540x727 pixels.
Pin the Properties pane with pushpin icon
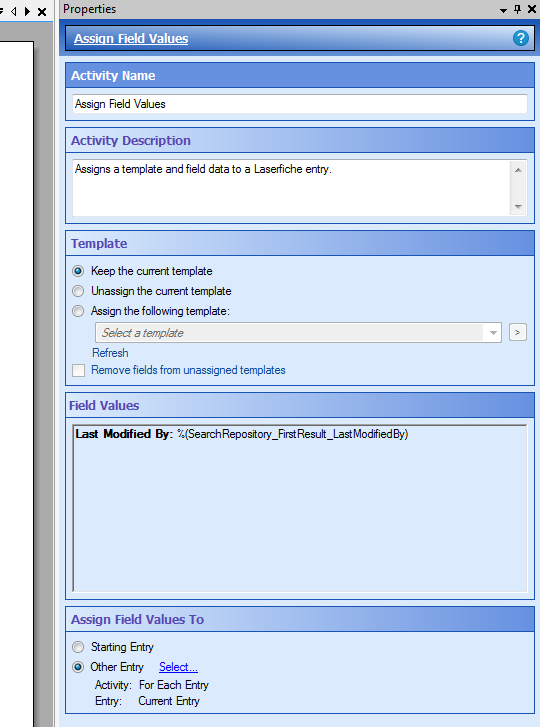point(518,9)
